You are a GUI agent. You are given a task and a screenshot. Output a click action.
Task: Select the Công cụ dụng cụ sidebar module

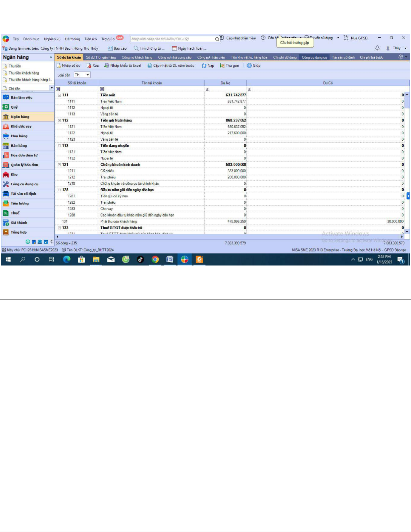[x=24, y=184]
